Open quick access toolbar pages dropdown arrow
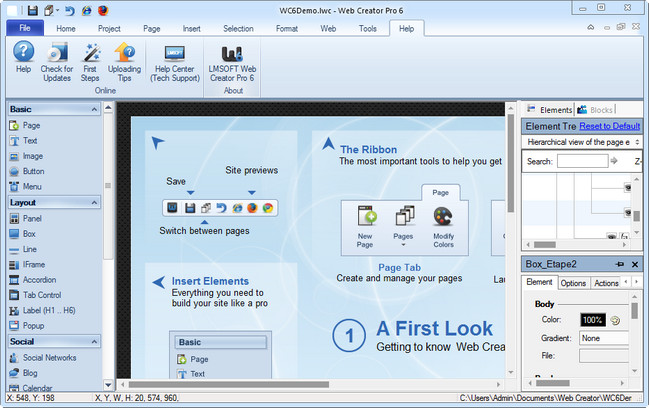Screen dimensions: 649x408 coord(58,10)
